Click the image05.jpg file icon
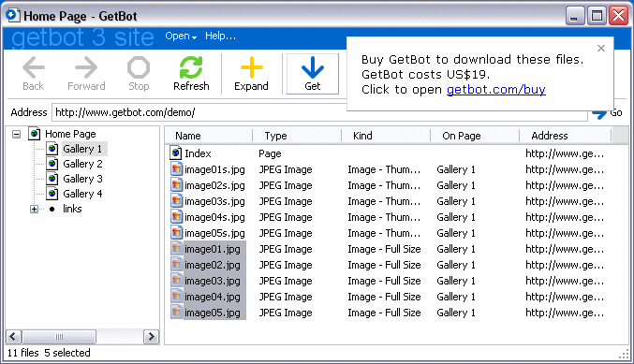This screenshot has height=364, width=634. coord(176,313)
